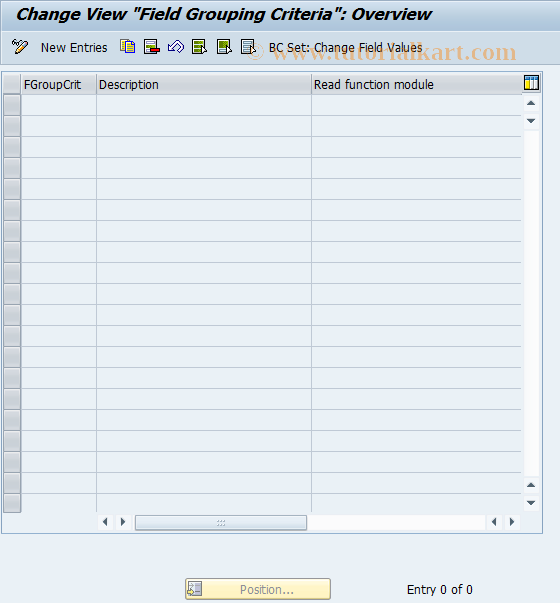Viewport: 560px width, 603px height.
Task: Click right arrow next to Description scroll thumb
Action: (123, 522)
